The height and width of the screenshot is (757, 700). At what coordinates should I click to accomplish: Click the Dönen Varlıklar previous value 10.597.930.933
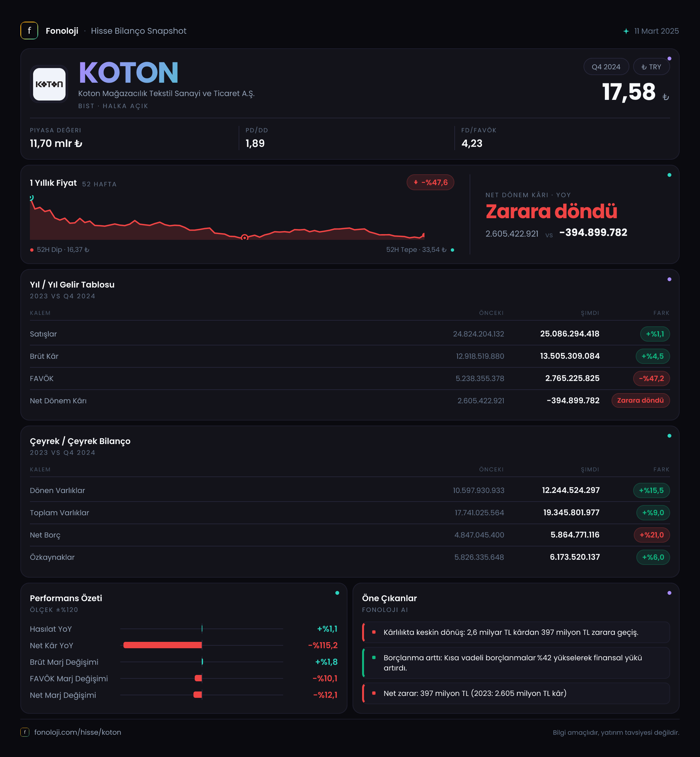click(x=479, y=491)
